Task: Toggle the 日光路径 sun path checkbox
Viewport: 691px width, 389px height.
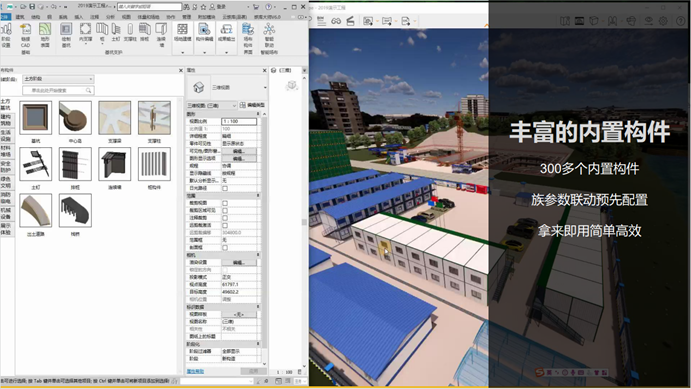Action: point(225,188)
